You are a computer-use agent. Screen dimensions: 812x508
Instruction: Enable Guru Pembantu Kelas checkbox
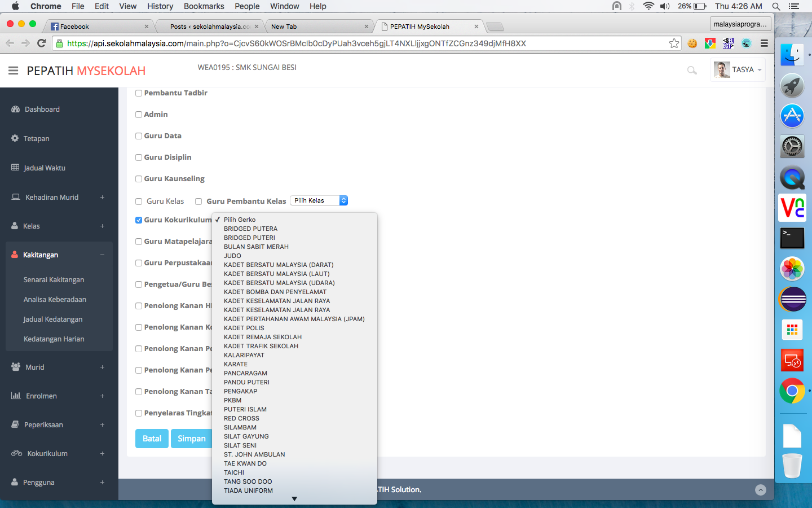pos(198,202)
